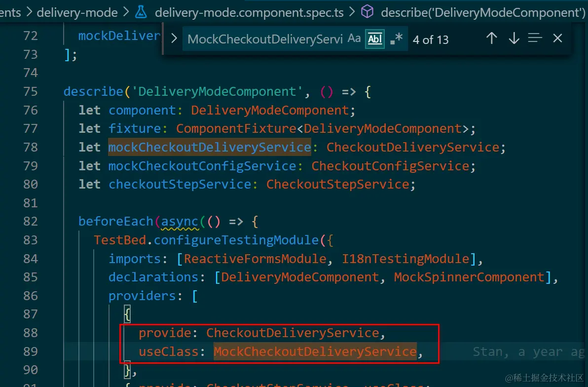Screen dimensions: 588x387
Task: Click async keyword with squiggly underline
Action: 179,222
